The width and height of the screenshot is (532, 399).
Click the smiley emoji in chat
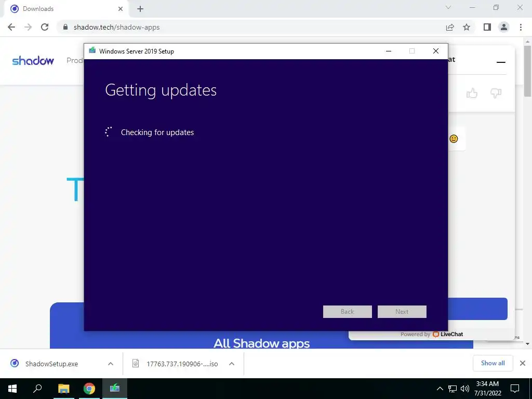coord(454,138)
